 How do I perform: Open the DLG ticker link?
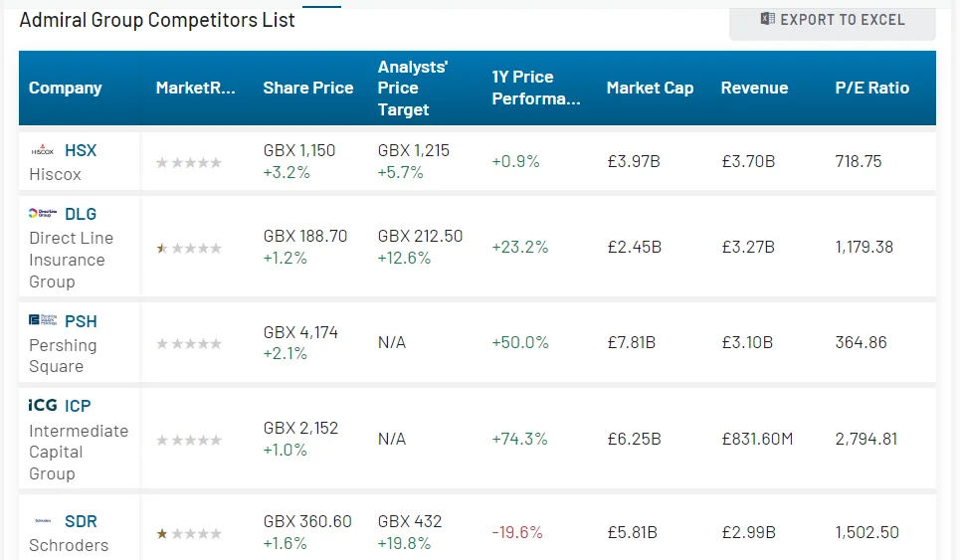click(81, 214)
